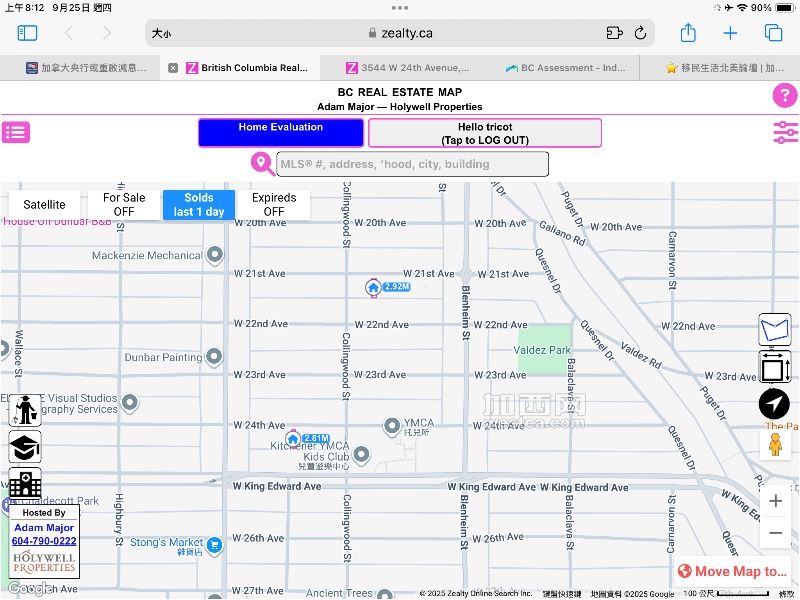
Task: Pick the Street View pegman
Action: (x=775, y=444)
